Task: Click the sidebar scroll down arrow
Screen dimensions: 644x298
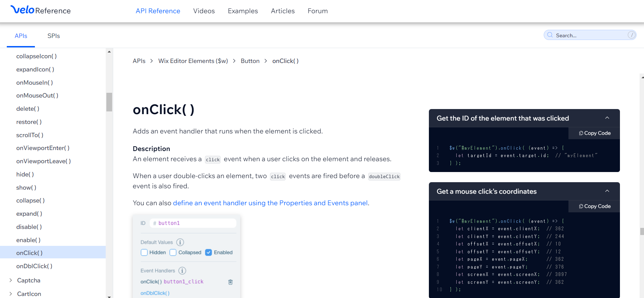Action: tap(109, 296)
